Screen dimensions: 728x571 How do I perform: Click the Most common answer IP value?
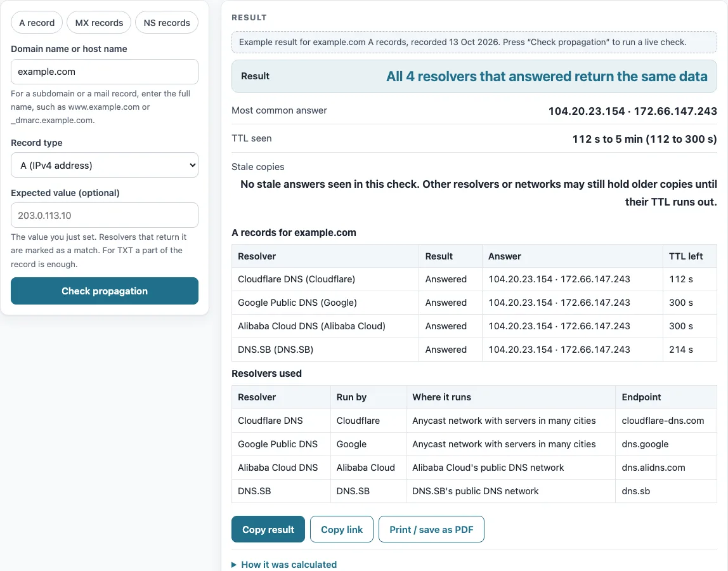632,111
